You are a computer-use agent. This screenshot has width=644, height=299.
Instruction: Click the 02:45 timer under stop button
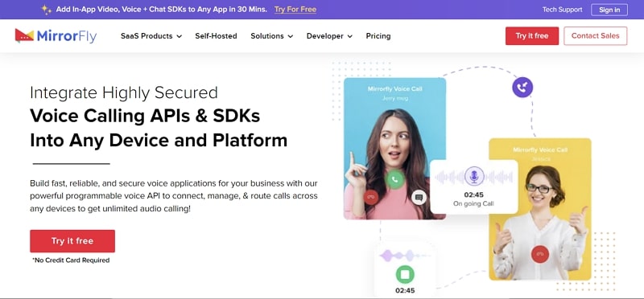[405, 290]
